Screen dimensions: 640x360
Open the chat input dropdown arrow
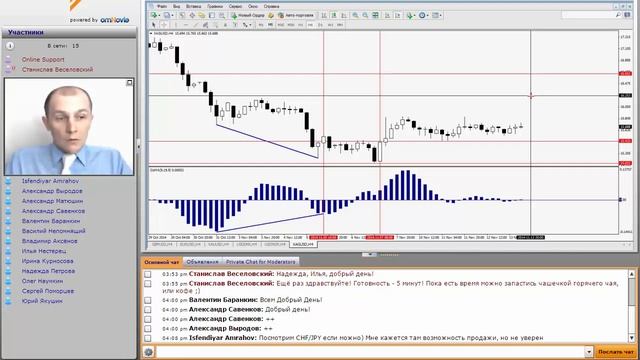(x=589, y=351)
